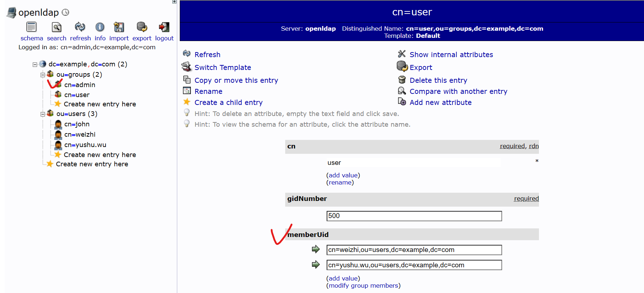Viewport: 644px width, 293px height.
Task: Select cn=weizhi in the tree
Action: point(80,135)
